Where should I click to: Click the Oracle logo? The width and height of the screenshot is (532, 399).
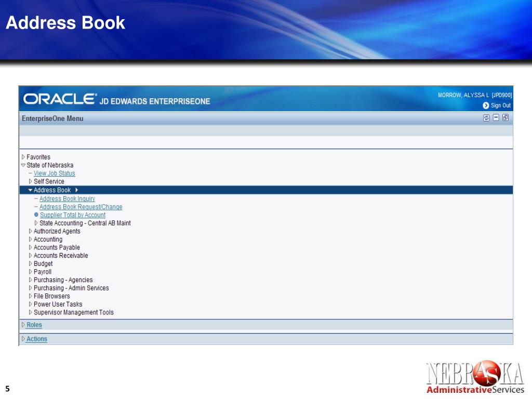click(60, 99)
